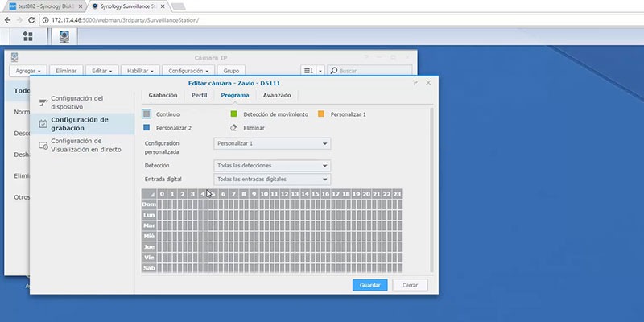Pick the blue Personalizar 2 swatch
The image size is (644, 322).
147,128
